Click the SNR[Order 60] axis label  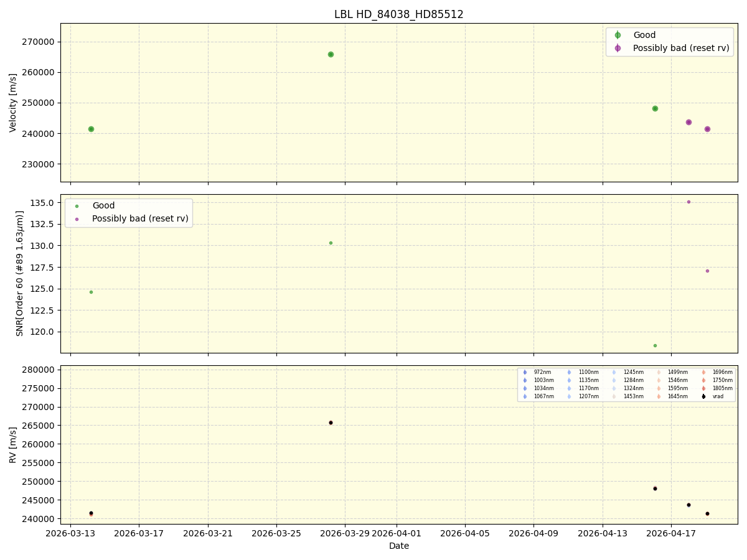pos(19,273)
